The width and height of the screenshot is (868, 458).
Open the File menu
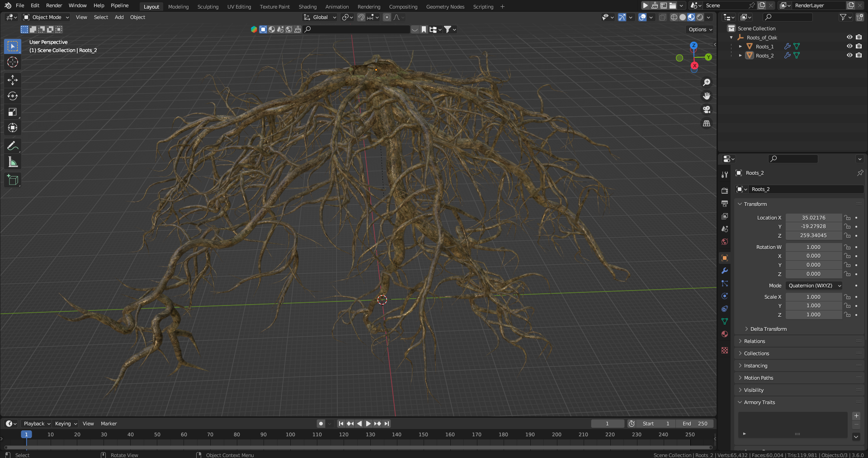coord(20,5)
